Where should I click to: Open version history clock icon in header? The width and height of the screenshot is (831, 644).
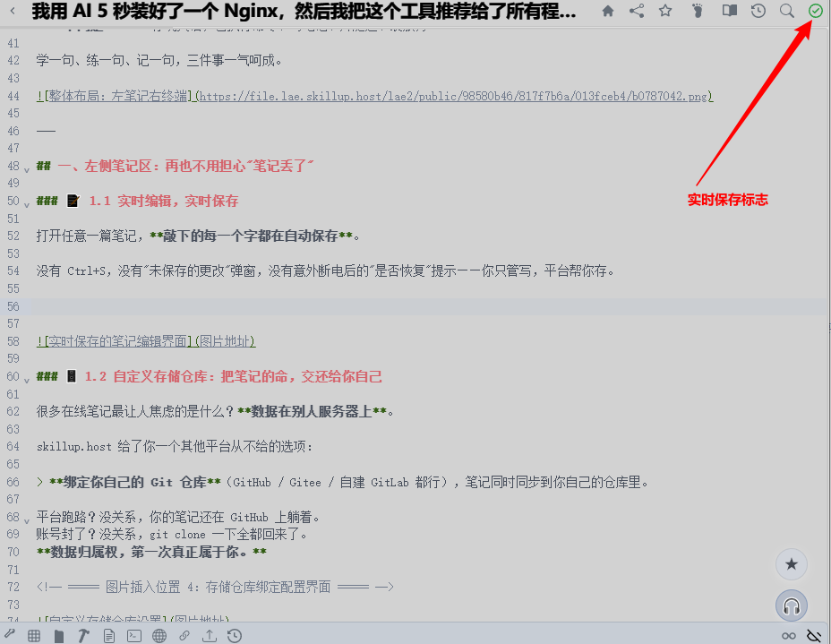[x=758, y=11]
